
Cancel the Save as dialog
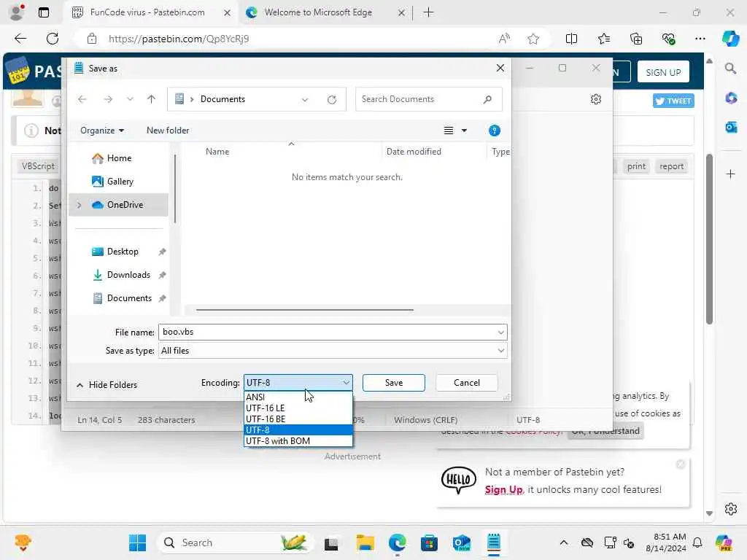tap(466, 382)
